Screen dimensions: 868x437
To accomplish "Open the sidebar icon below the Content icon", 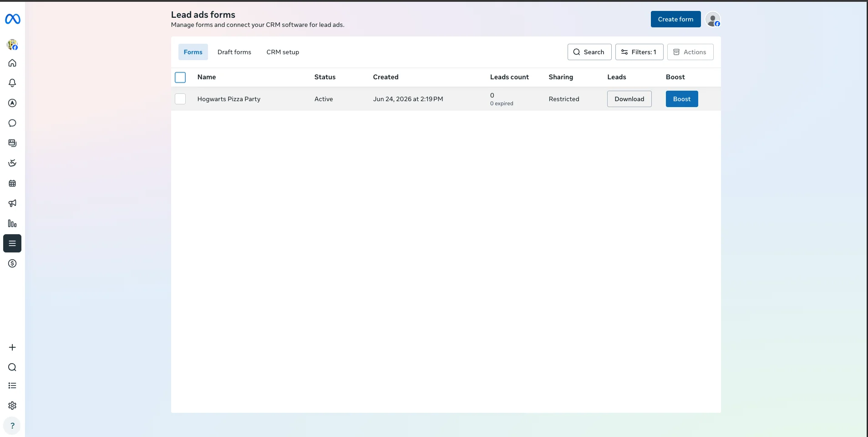I will point(12,163).
